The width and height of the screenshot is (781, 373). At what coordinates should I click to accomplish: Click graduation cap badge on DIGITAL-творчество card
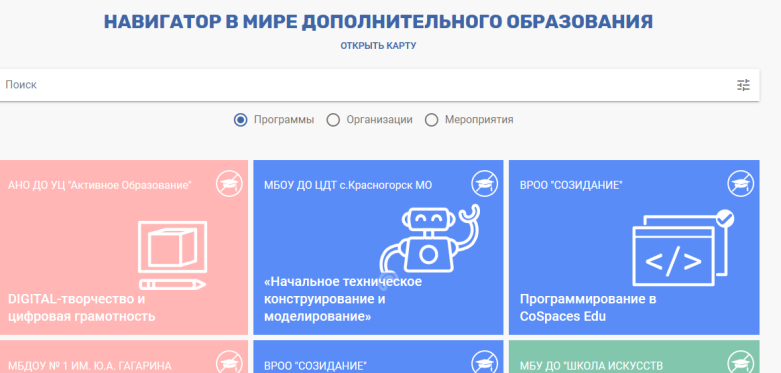pyautogui.click(x=229, y=184)
